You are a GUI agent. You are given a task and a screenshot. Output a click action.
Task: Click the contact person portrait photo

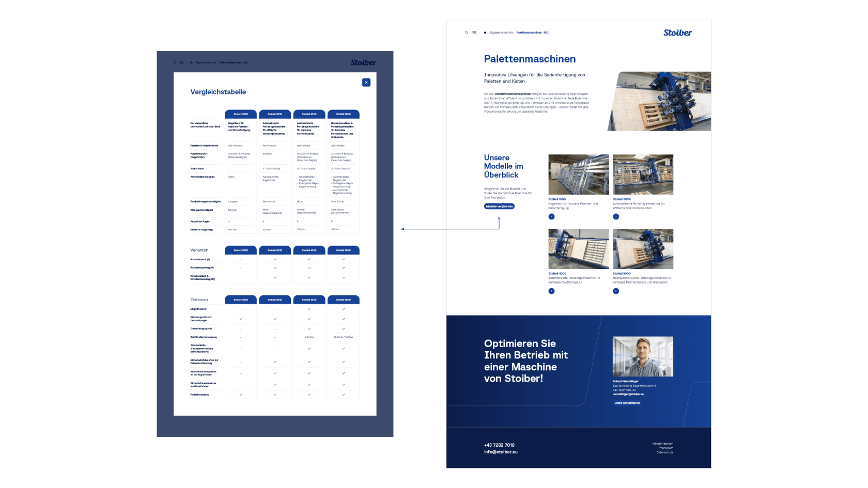(x=643, y=356)
